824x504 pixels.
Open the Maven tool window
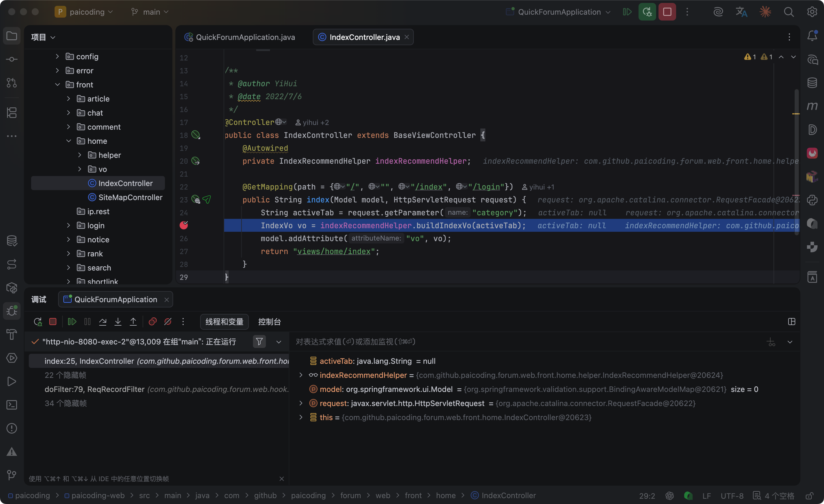(x=812, y=106)
